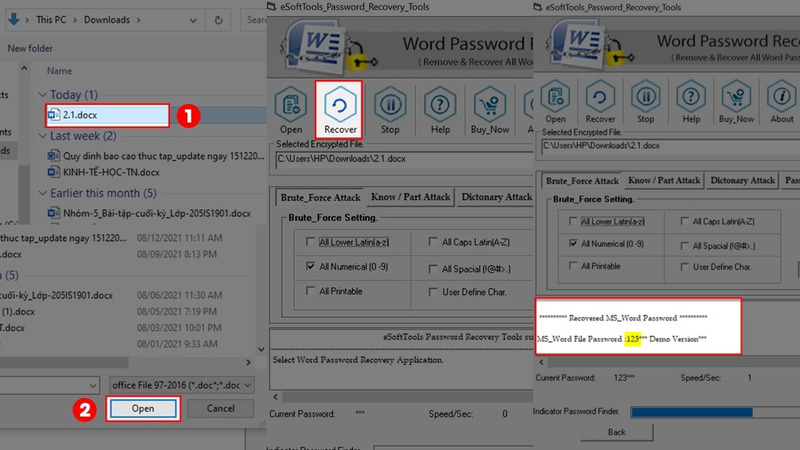800x450 pixels.
Task: Switch to Dictonary Attack tab in right window
Action: tap(742, 180)
